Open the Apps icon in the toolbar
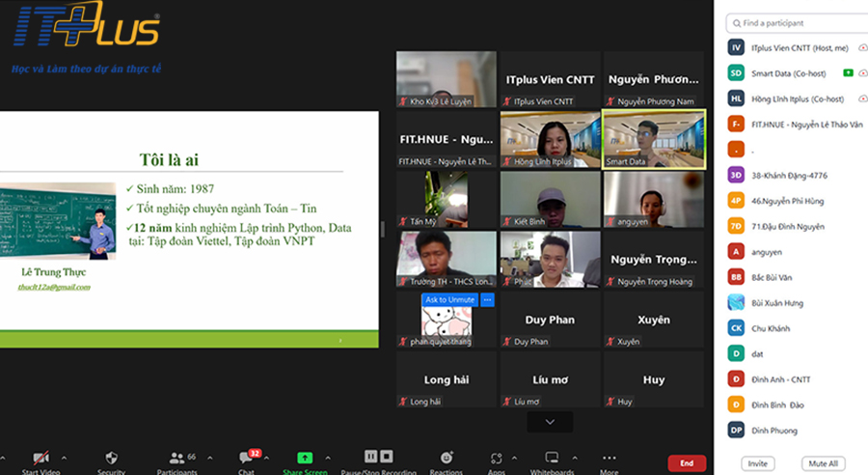Screen dimensions: 868x475 [x=497, y=459]
